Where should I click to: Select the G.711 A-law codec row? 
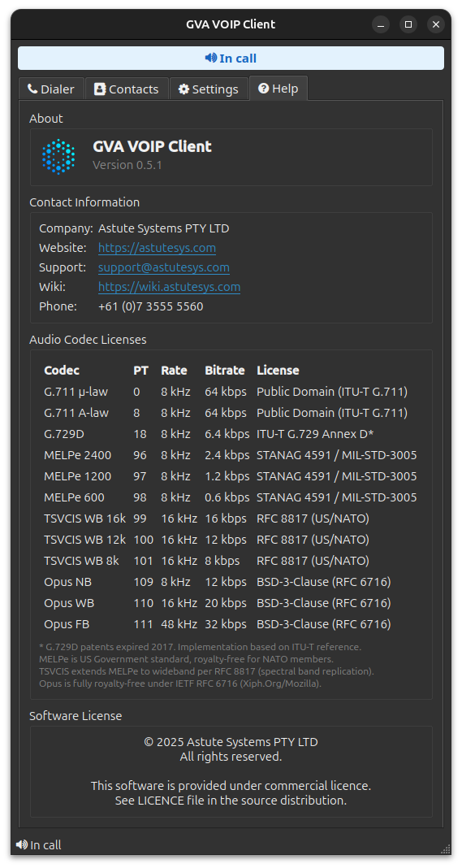point(231,413)
